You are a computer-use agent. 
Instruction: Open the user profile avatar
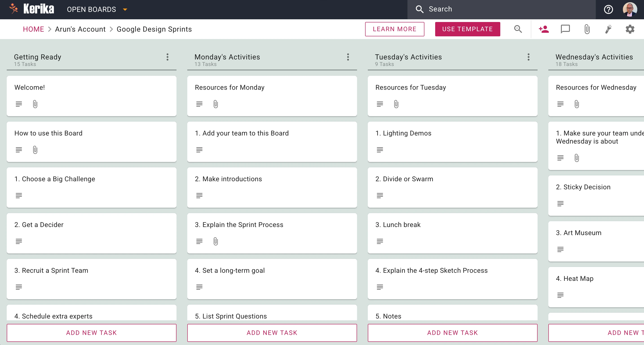(x=630, y=9)
